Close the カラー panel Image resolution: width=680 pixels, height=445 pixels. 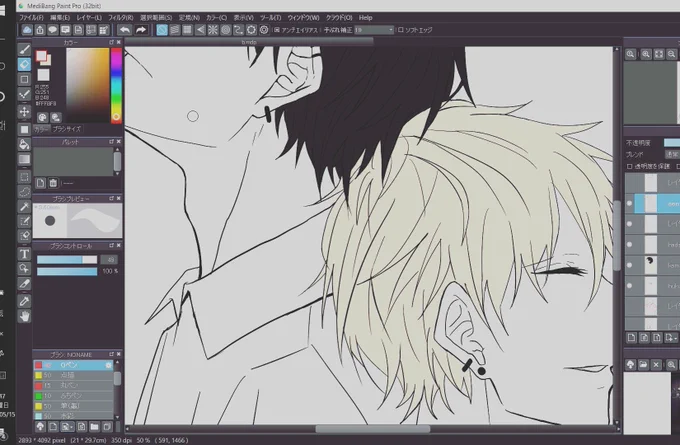(x=118, y=42)
